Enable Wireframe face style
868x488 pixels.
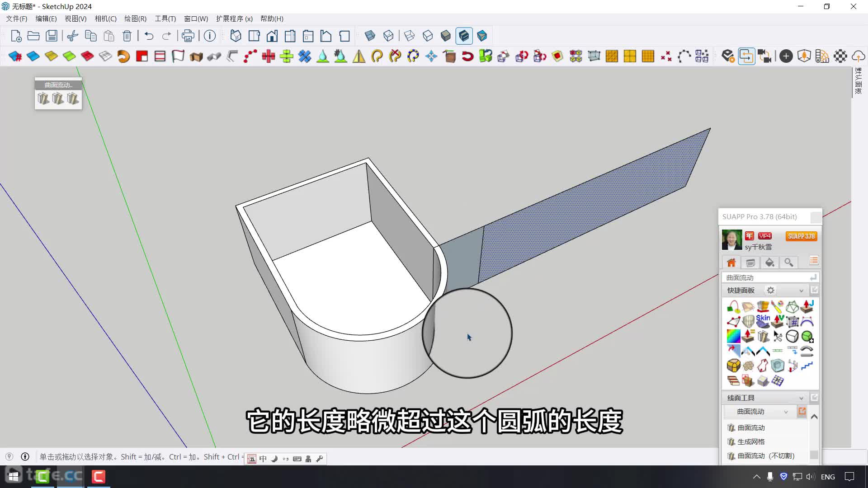coord(410,36)
